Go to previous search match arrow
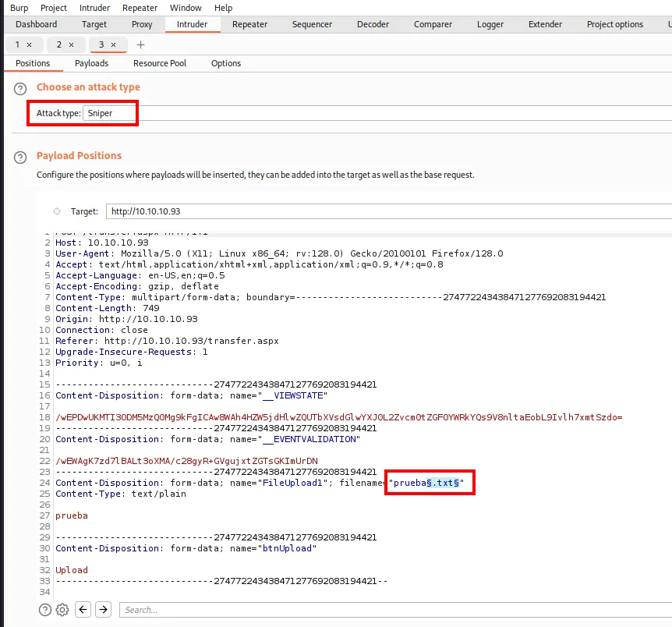Image resolution: width=672 pixels, height=627 pixels. click(83, 609)
